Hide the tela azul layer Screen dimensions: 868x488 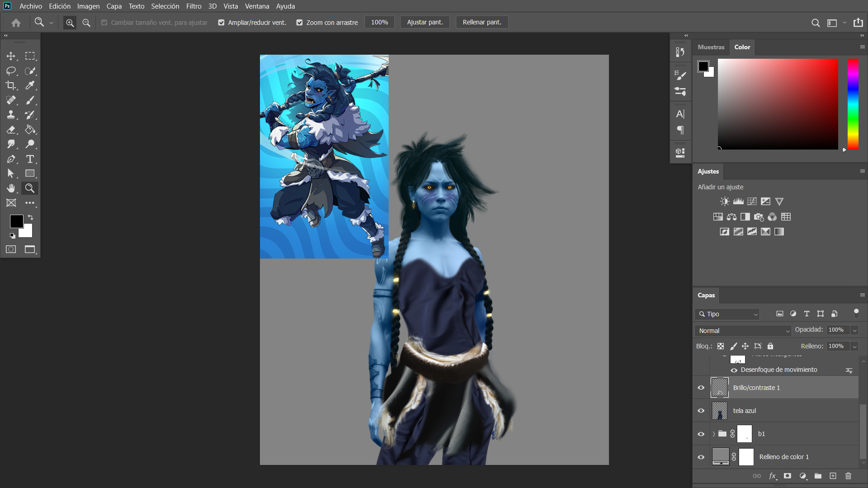[x=701, y=411]
